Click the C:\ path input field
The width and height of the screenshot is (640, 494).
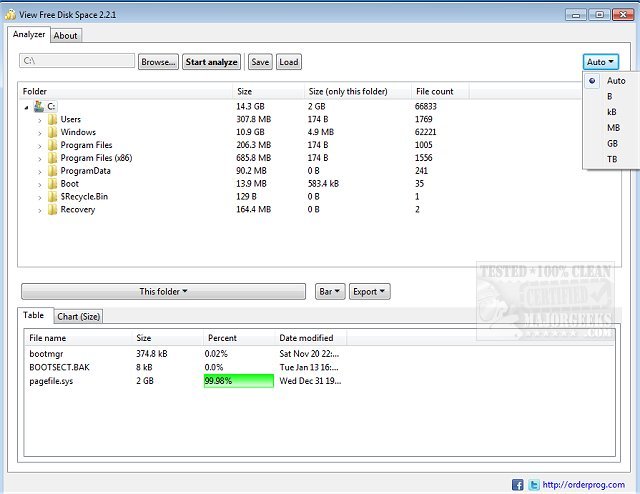77,61
